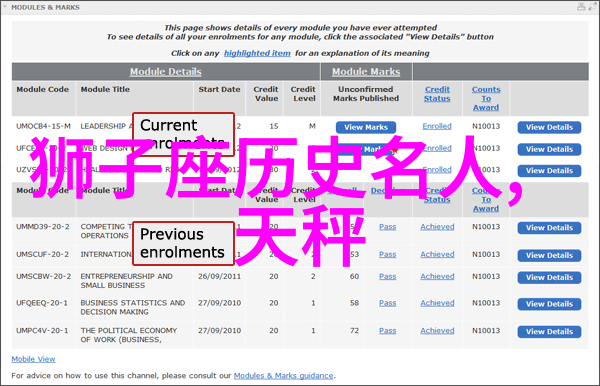Click View Details in the UZVS row
The image size is (600, 386).
(x=549, y=171)
